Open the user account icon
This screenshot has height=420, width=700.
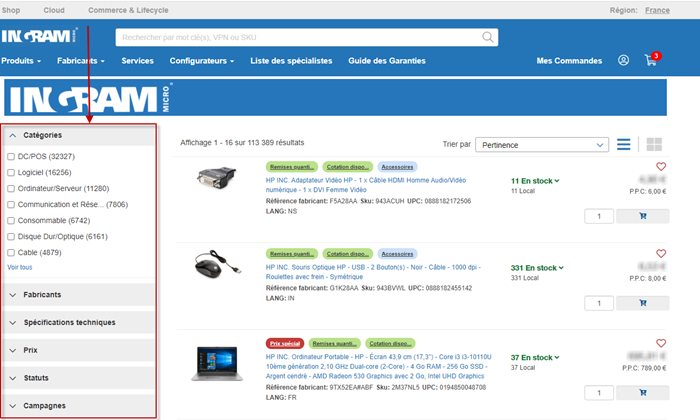623,60
